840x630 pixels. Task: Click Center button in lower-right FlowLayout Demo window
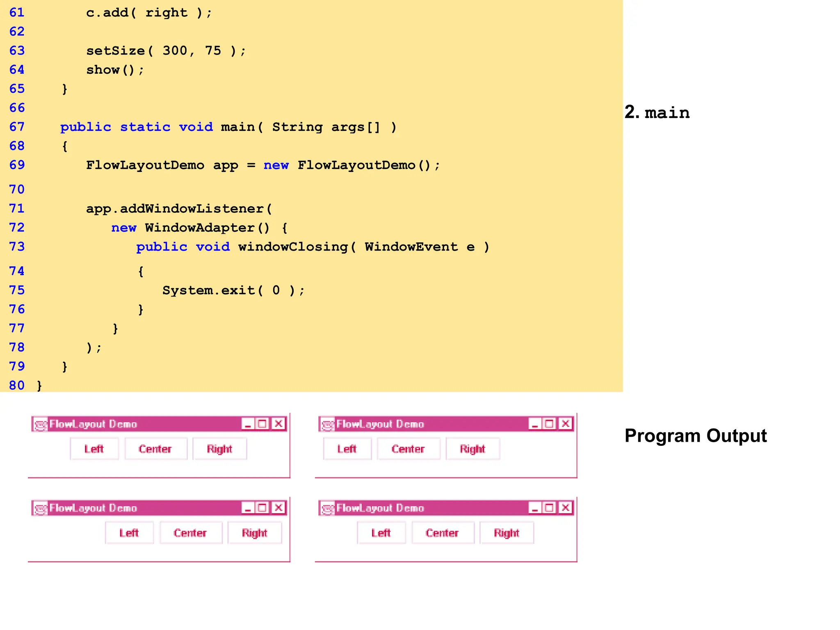pos(443,533)
